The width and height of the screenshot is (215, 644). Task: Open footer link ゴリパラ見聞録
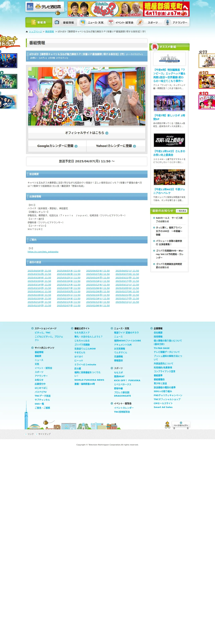point(82,345)
